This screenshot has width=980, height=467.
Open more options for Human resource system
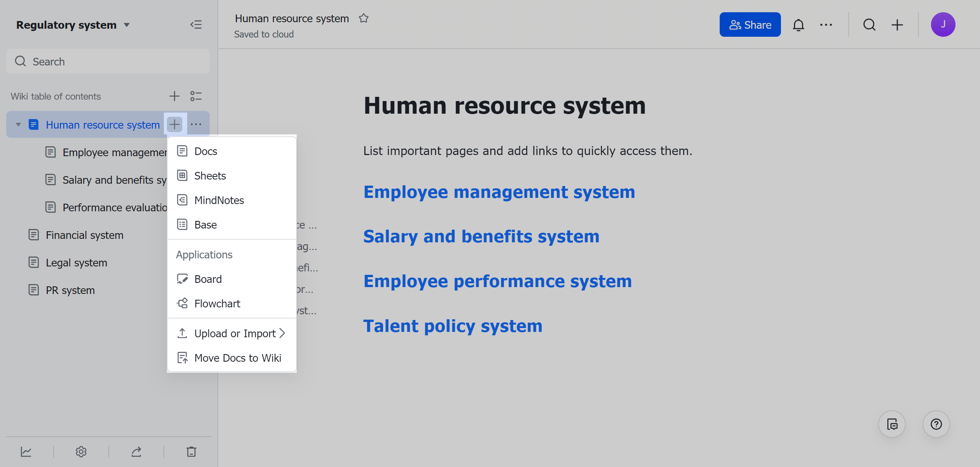[196, 124]
